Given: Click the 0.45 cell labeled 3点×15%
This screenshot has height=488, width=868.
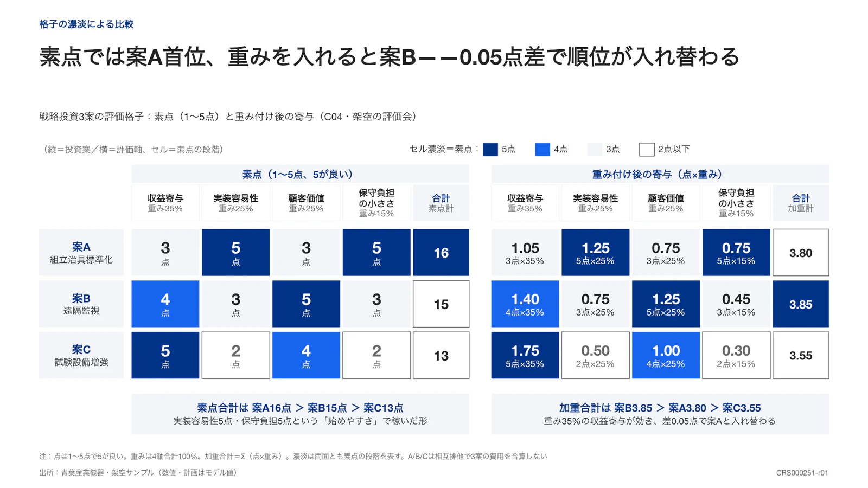Looking at the screenshot, I should click(x=736, y=304).
